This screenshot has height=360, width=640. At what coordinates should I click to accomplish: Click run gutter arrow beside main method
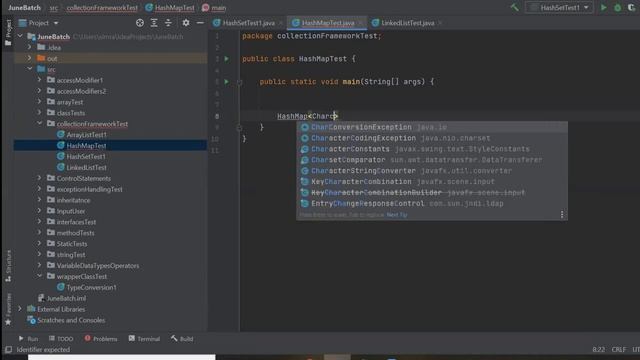[x=227, y=82]
